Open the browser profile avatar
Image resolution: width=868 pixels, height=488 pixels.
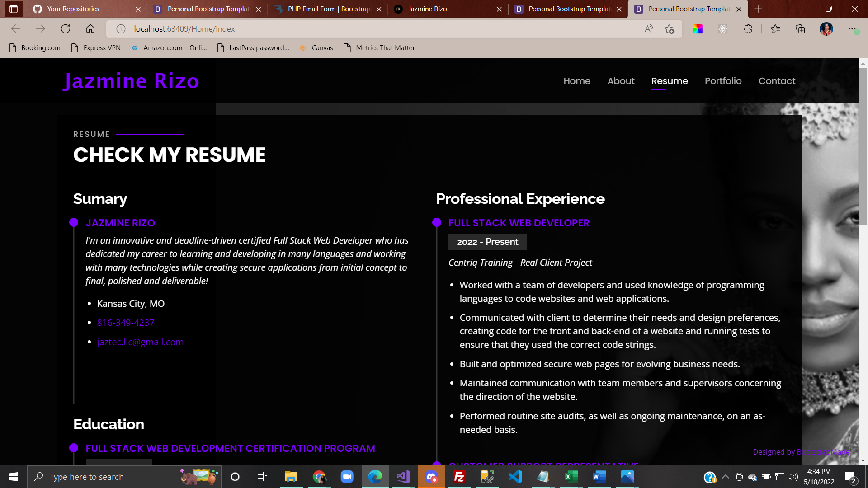click(826, 29)
